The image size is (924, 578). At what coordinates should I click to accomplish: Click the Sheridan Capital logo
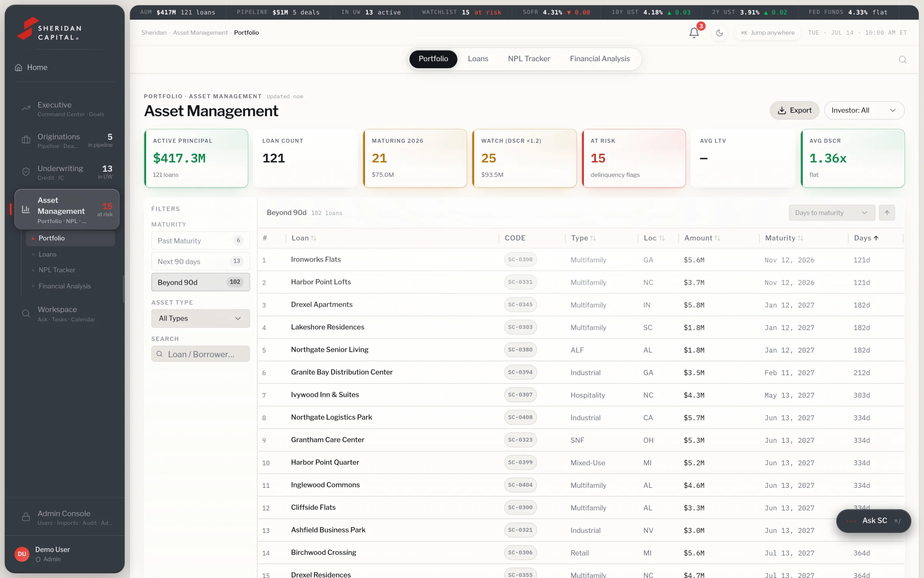(x=49, y=29)
